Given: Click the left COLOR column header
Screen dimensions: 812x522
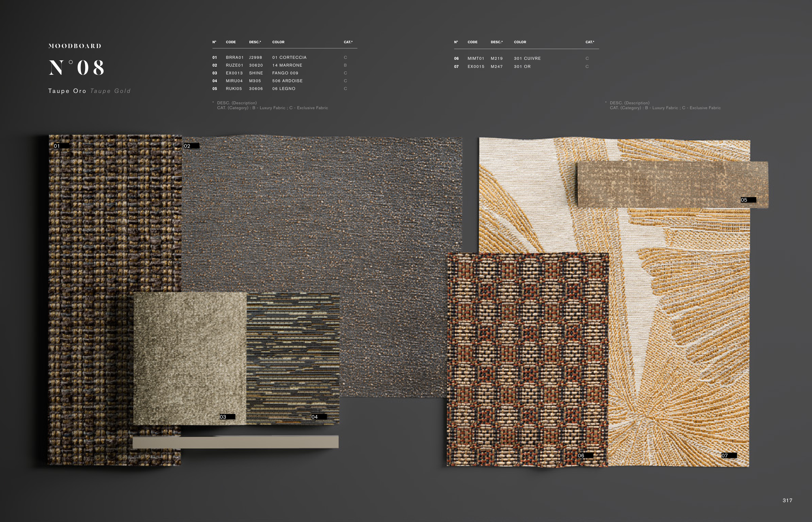Looking at the screenshot, I should [x=278, y=42].
